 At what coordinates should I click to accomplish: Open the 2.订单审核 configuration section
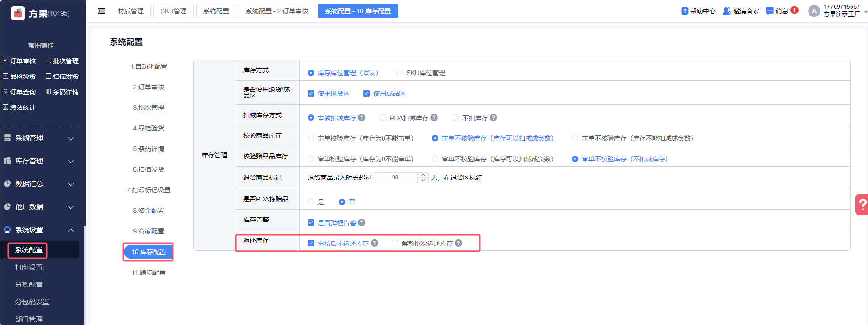coord(149,87)
